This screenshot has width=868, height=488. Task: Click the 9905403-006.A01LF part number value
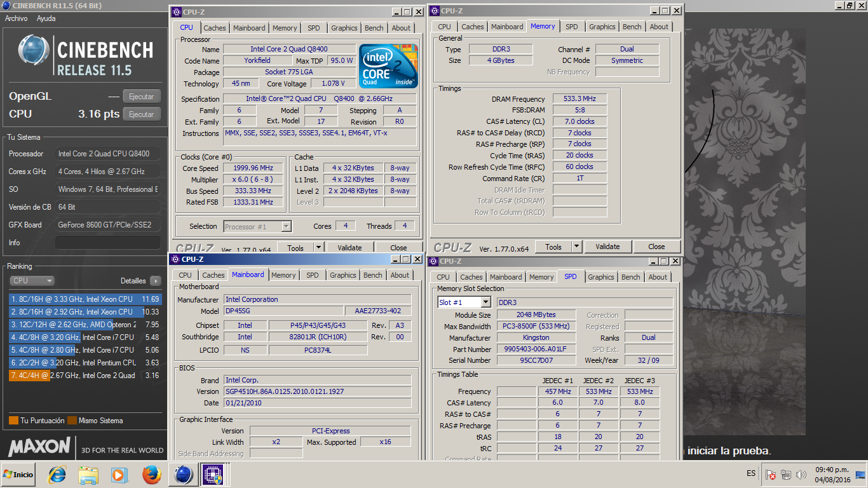coord(536,349)
